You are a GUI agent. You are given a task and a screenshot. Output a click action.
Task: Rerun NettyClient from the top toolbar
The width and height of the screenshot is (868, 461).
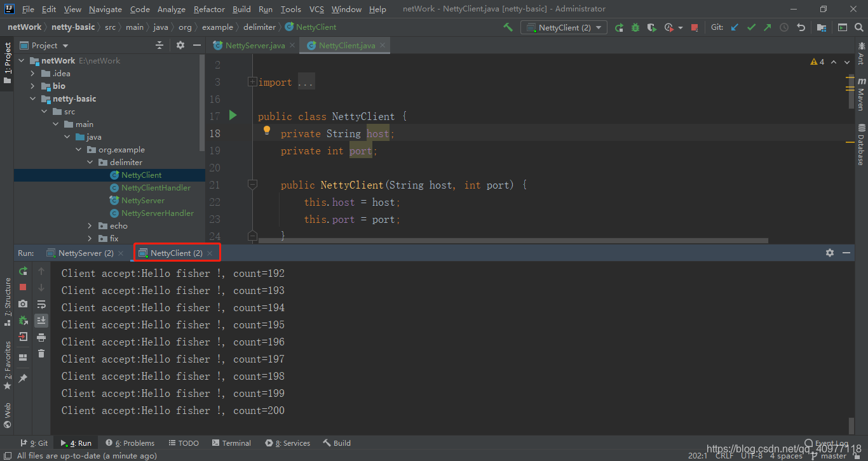pyautogui.click(x=619, y=27)
